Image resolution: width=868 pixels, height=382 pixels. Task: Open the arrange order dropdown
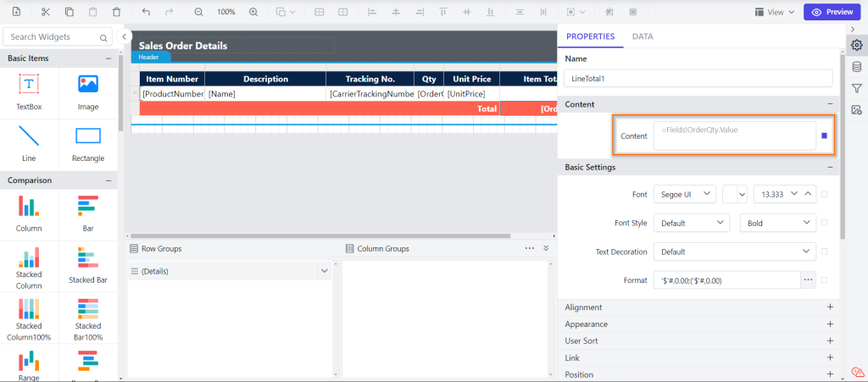click(x=286, y=12)
